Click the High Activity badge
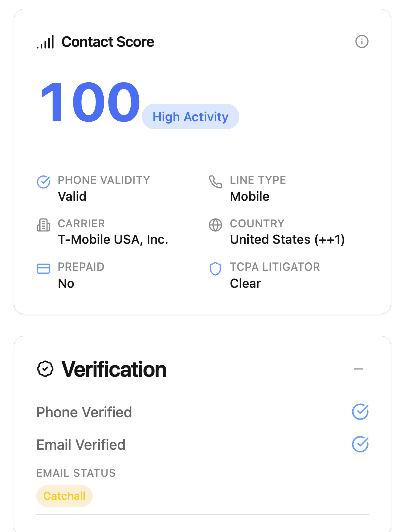 [x=190, y=116]
